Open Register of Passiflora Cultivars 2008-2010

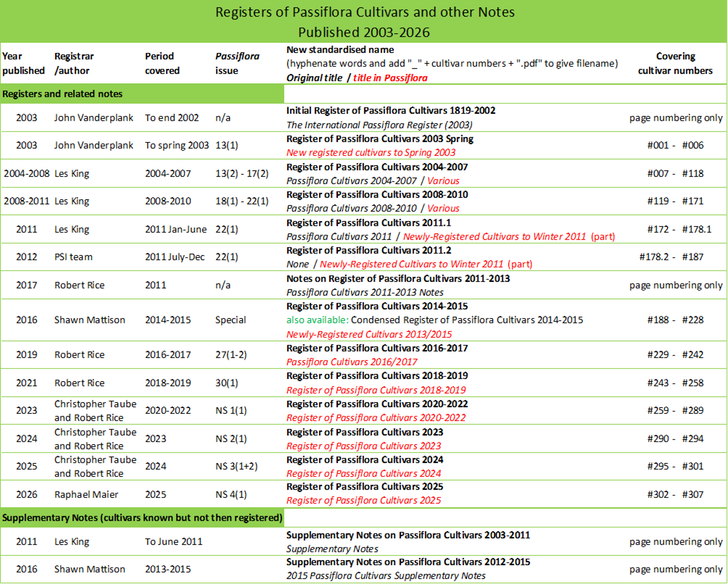click(377, 194)
